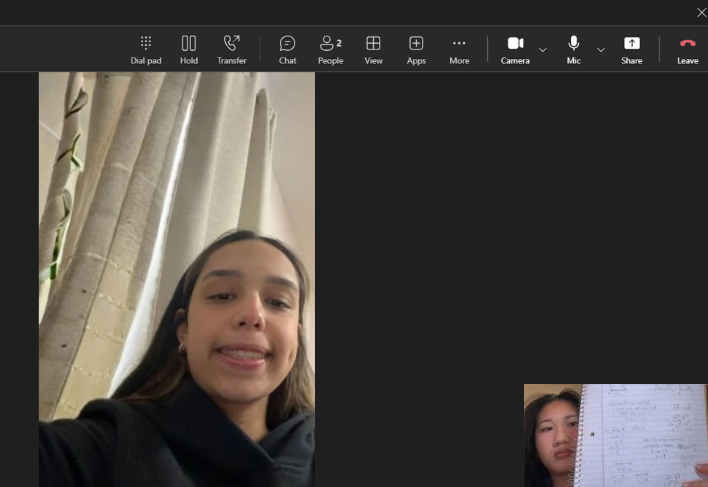Expand the Mic options arrow

pyautogui.click(x=601, y=50)
